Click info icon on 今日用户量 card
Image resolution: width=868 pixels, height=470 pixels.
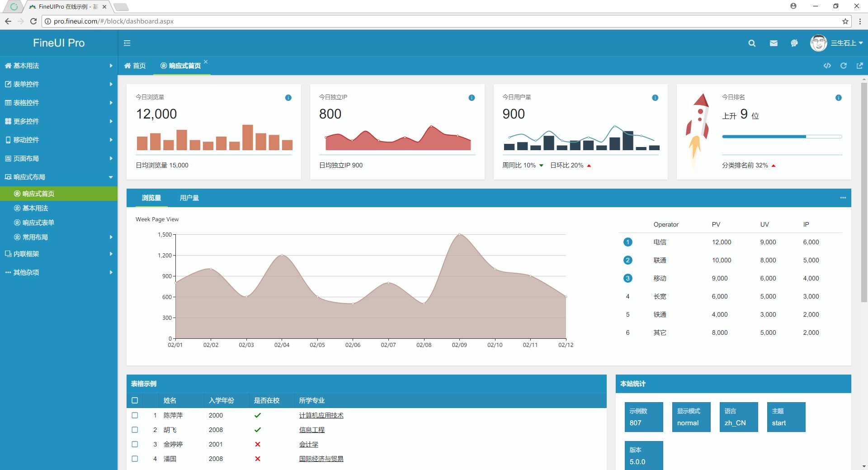(x=655, y=98)
